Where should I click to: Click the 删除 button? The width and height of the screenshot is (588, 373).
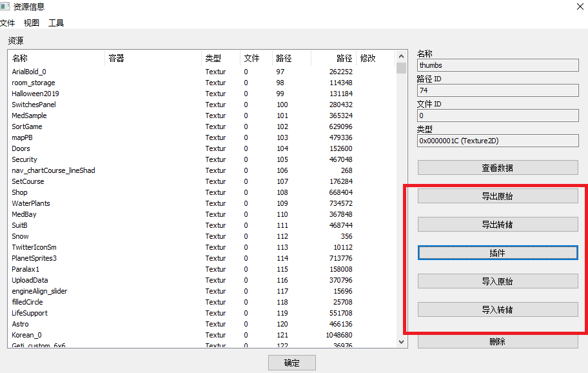[x=498, y=341]
